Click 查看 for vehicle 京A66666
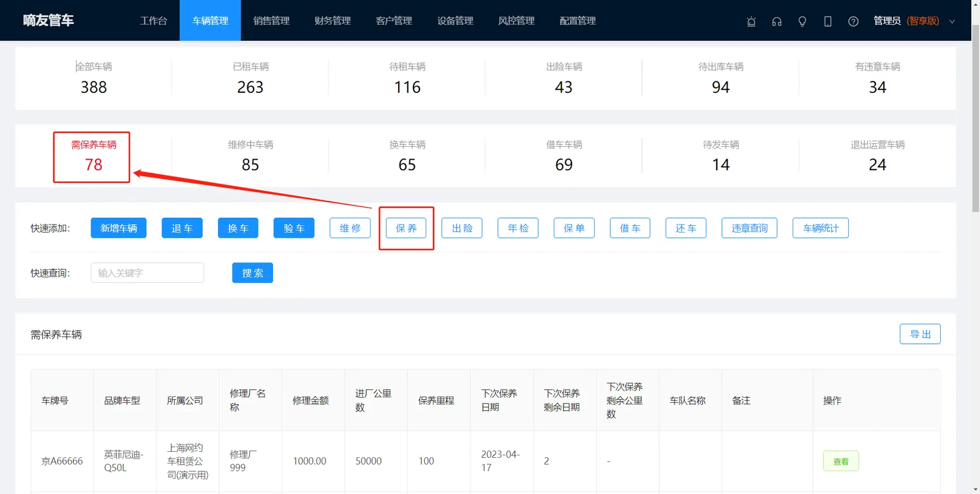Viewport: 980px width, 494px height. point(841,462)
